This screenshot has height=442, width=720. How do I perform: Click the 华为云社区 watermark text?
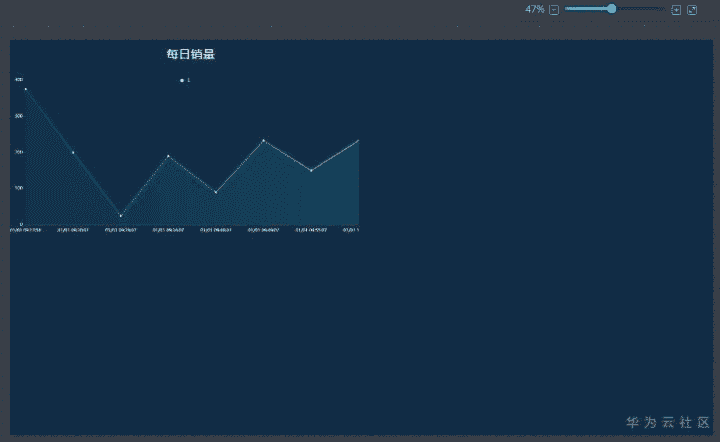(x=666, y=423)
